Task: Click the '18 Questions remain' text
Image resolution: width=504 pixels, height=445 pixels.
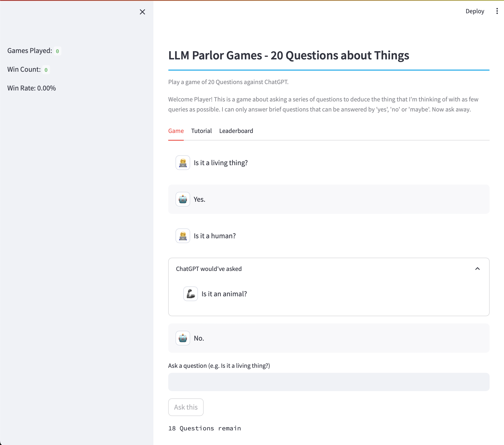Action: (205, 428)
